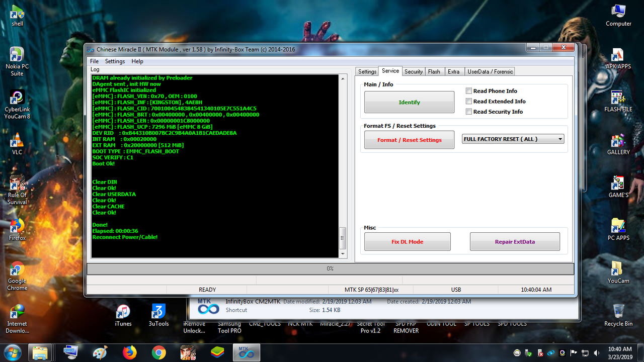644x362 pixels.
Task: Click the Fix DL Mode button
Action: (x=408, y=242)
